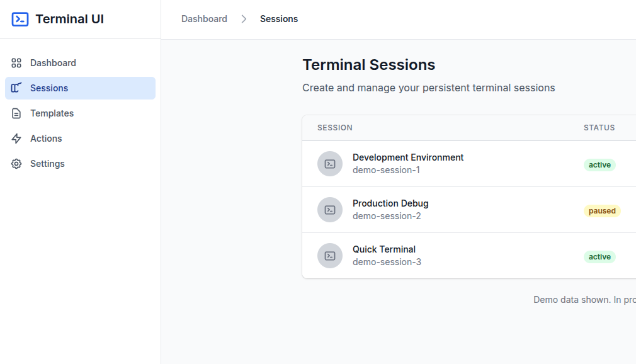Click the paused badge for Production Debug

tap(602, 210)
